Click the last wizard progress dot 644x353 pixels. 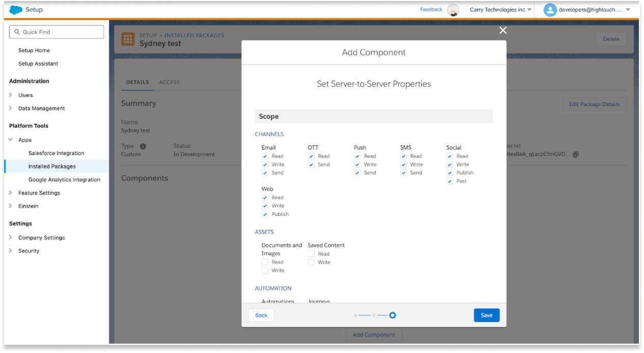(392, 315)
